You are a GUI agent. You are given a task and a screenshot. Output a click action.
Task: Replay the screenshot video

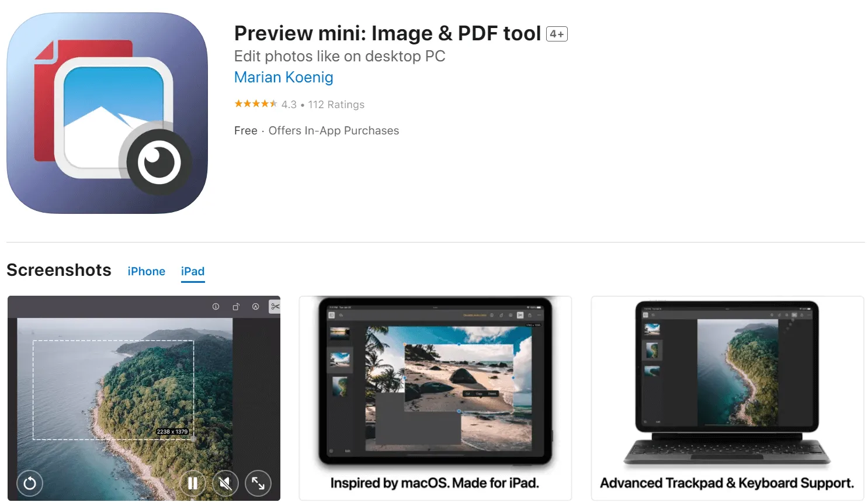pos(30,483)
